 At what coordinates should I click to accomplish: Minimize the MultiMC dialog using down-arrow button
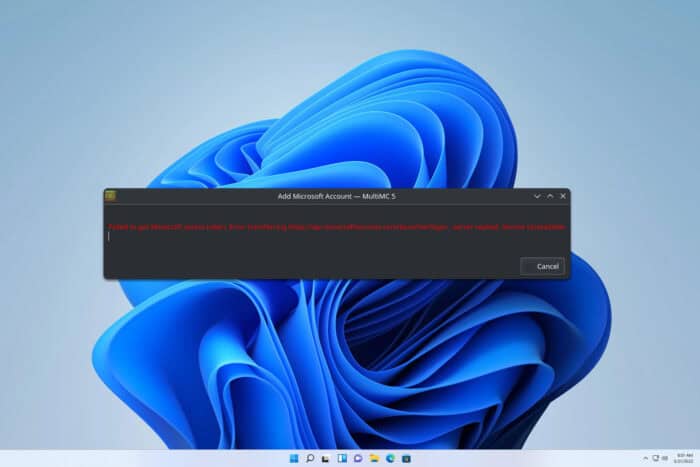[x=537, y=196]
